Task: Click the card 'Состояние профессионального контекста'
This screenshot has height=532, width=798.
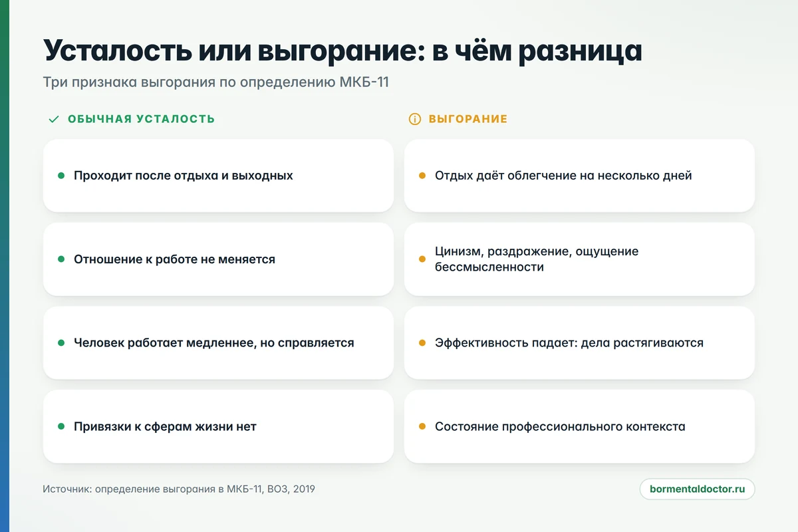Action: point(579,426)
